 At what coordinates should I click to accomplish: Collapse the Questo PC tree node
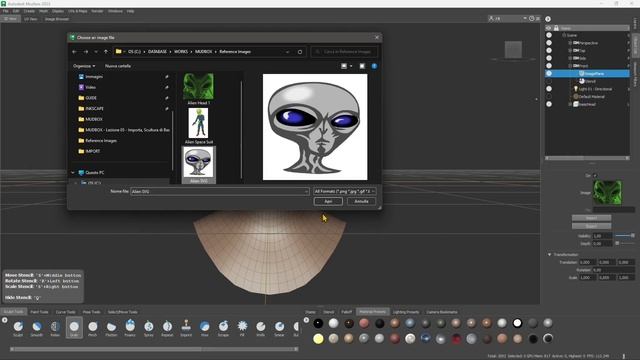(73, 173)
